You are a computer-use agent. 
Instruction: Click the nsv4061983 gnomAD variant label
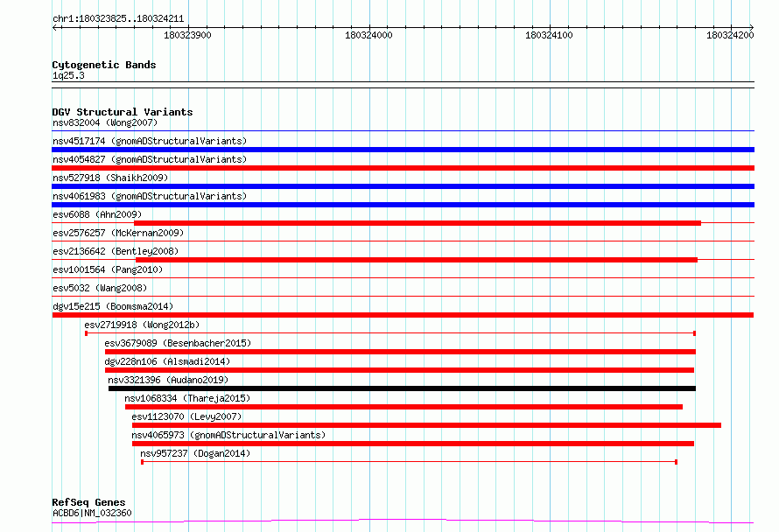[150, 196]
